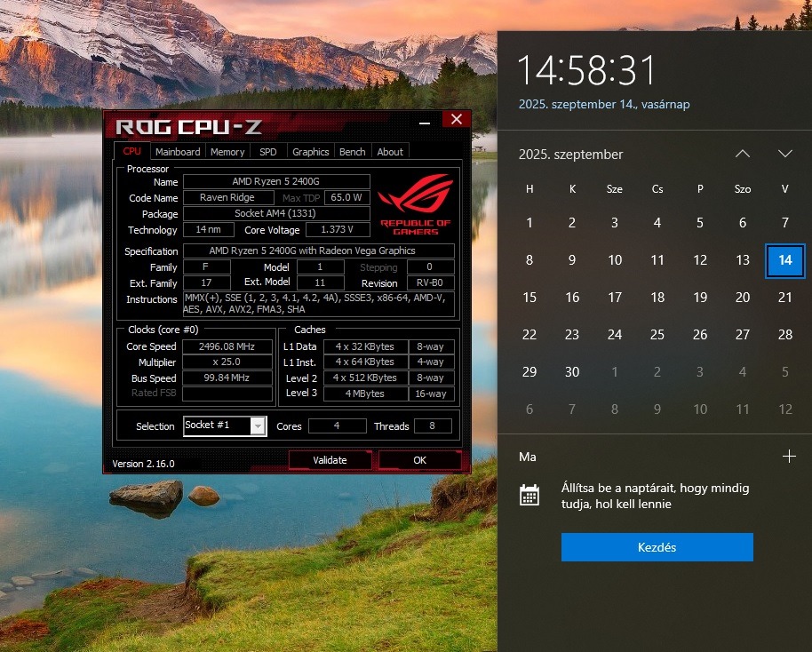Screen dimensions: 812x652
Task: Click the Ext. Model value 11
Action: [321, 282]
